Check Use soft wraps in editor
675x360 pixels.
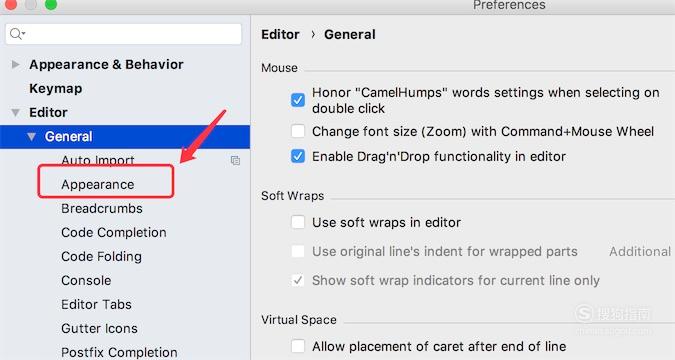click(x=297, y=223)
